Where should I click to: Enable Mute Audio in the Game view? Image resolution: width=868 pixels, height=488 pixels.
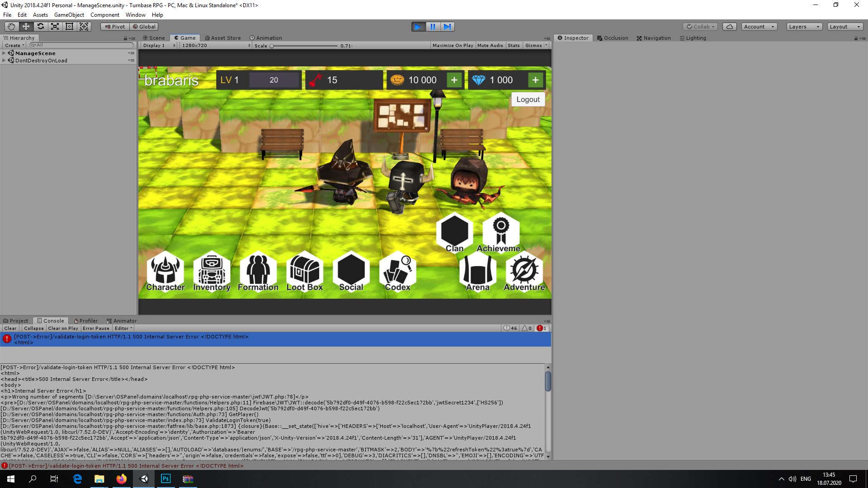click(x=490, y=45)
